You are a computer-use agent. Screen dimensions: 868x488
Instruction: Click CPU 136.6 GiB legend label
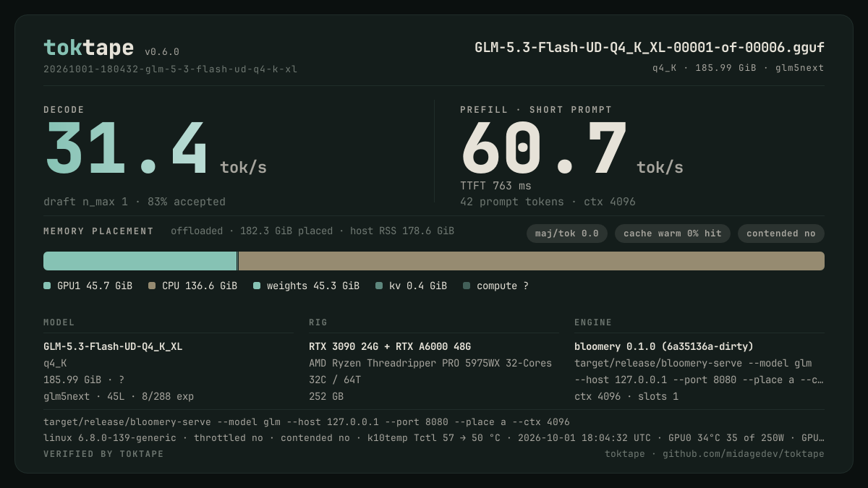tap(200, 286)
